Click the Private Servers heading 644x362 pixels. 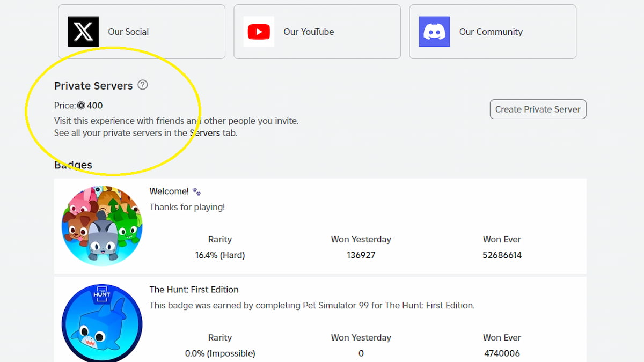[93, 86]
